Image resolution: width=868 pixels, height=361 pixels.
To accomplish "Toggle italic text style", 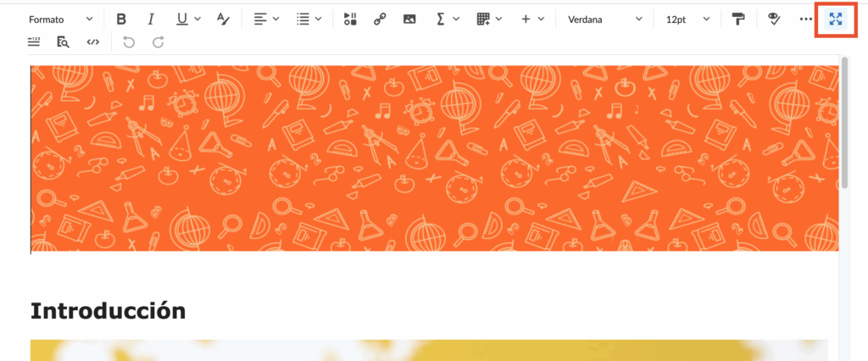I will (x=151, y=19).
